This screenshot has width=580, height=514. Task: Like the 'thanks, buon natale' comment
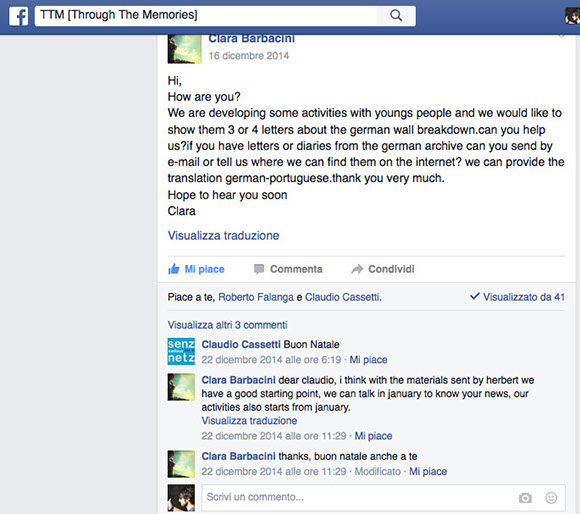point(428,471)
